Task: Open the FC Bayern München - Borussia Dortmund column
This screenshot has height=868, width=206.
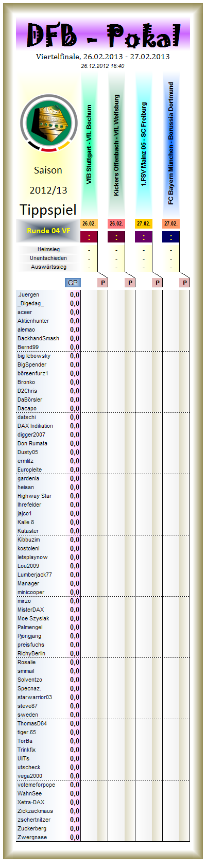Action: [171, 145]
